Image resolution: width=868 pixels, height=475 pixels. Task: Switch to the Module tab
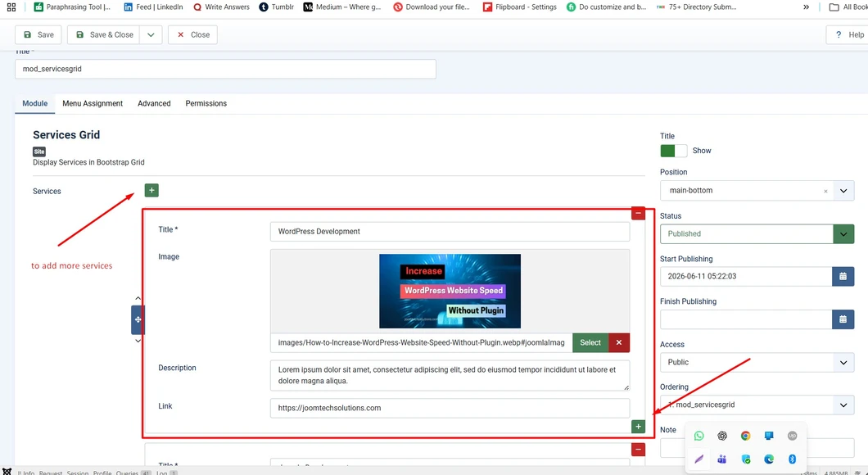coord(35,103)
